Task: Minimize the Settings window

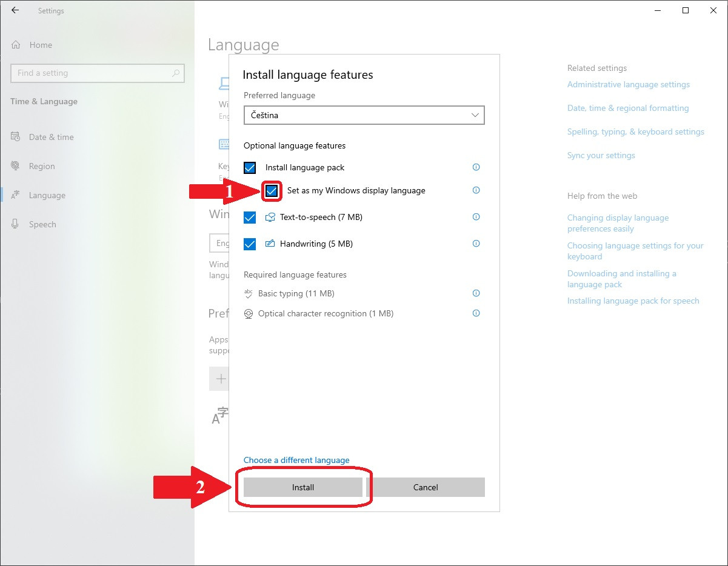Action: click(658, 10)
